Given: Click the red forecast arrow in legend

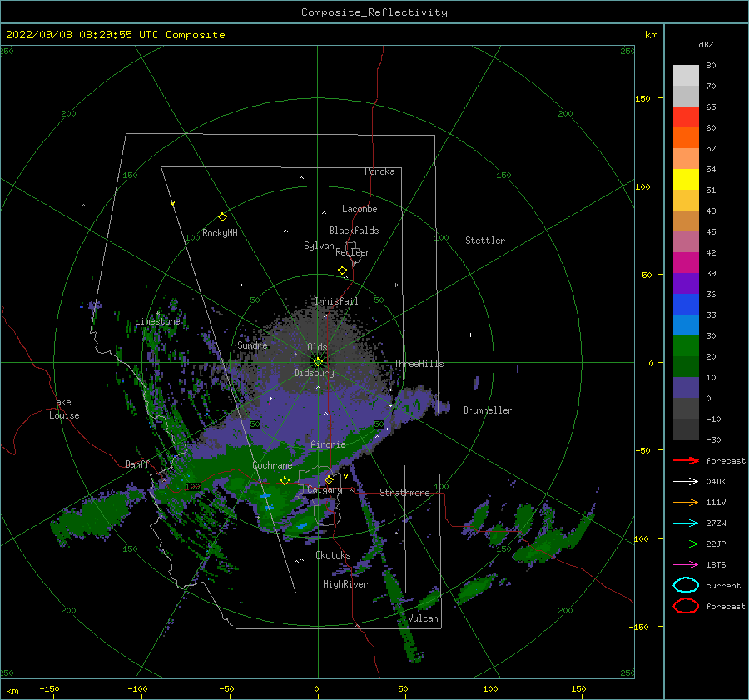Looking at the screenshot, I should (686, 460).
